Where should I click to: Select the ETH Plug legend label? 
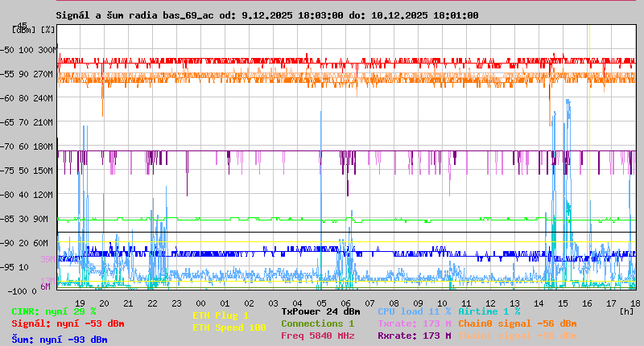pyautogui.click(x=221, y=315)
